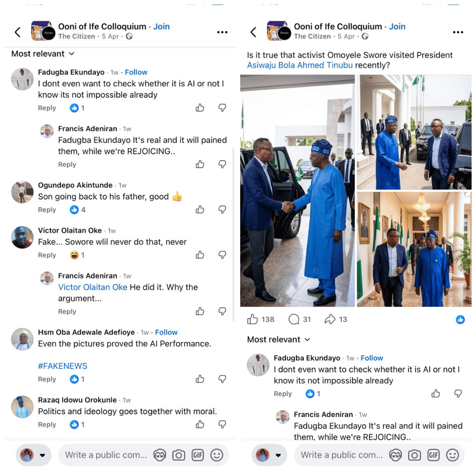Open the handshake photo of the post
476x476 pixels.
tap(297, 190)
